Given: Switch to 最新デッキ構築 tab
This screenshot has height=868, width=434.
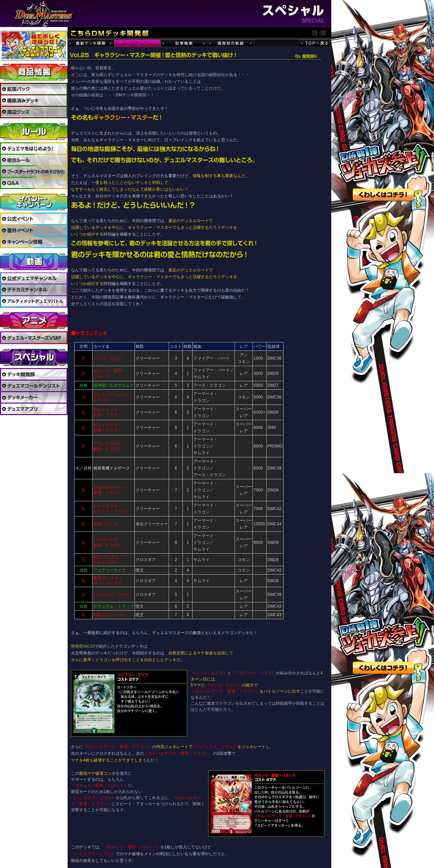Looking at the screenshot, I should pos(91,43).
